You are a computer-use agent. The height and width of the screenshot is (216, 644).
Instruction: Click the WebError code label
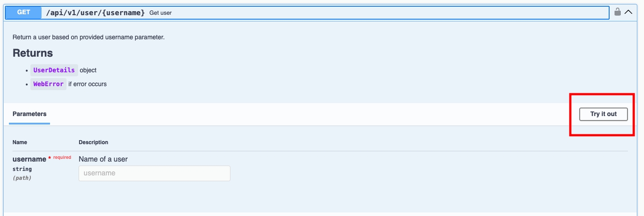(x=48, y=84)
